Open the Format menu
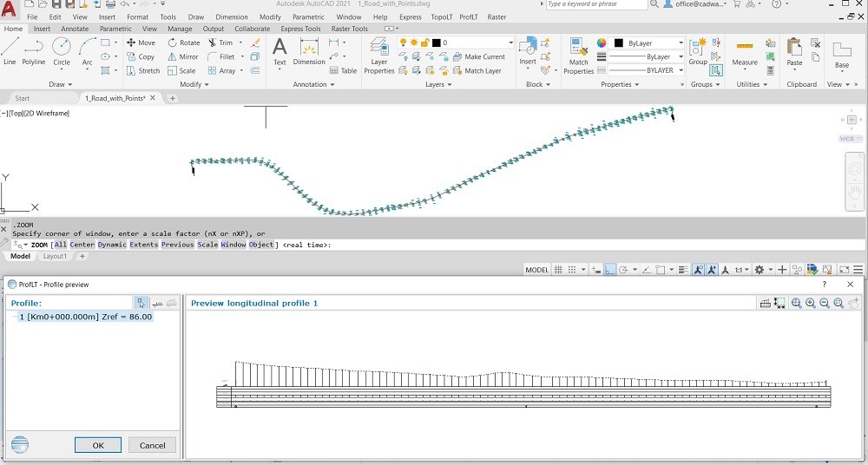This screenshot has height=465, width=868. pos(137,17)
